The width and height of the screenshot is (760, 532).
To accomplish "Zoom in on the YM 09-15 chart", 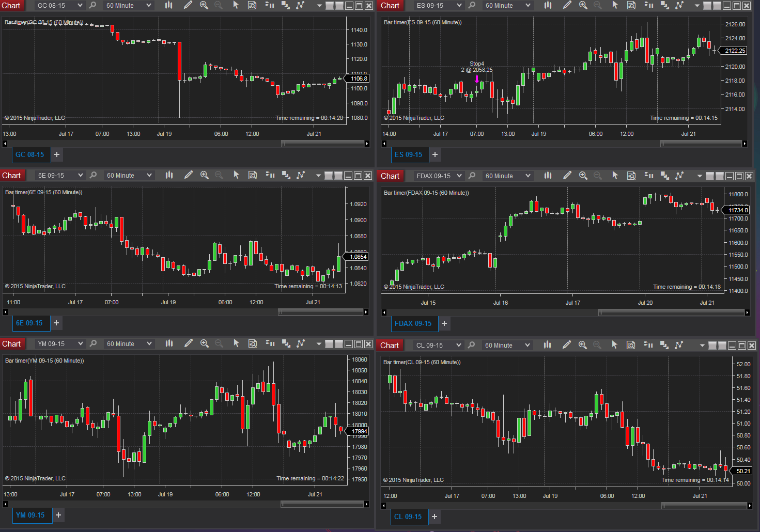I will point(205,343).
